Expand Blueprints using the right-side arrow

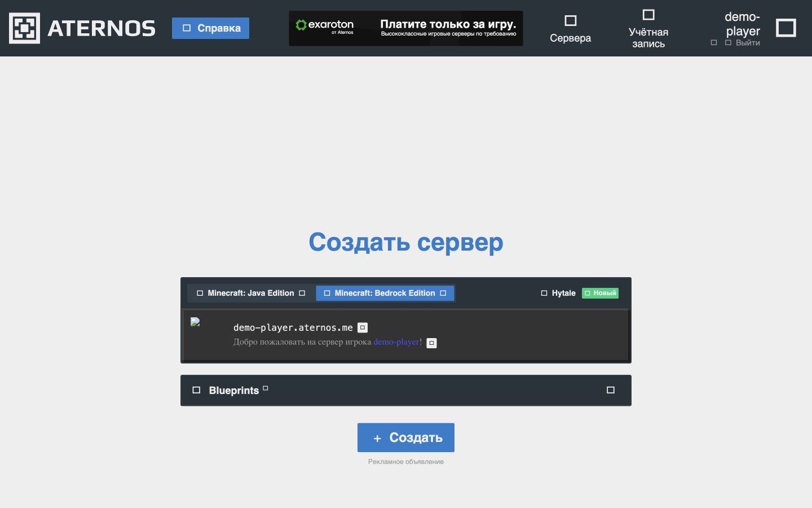[610, 390]
